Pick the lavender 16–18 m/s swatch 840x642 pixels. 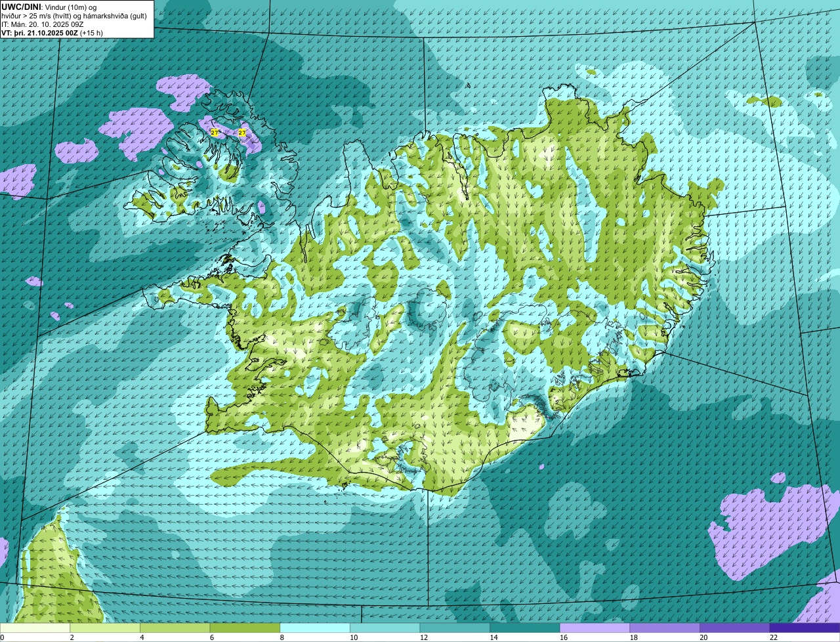click(595, 628)
